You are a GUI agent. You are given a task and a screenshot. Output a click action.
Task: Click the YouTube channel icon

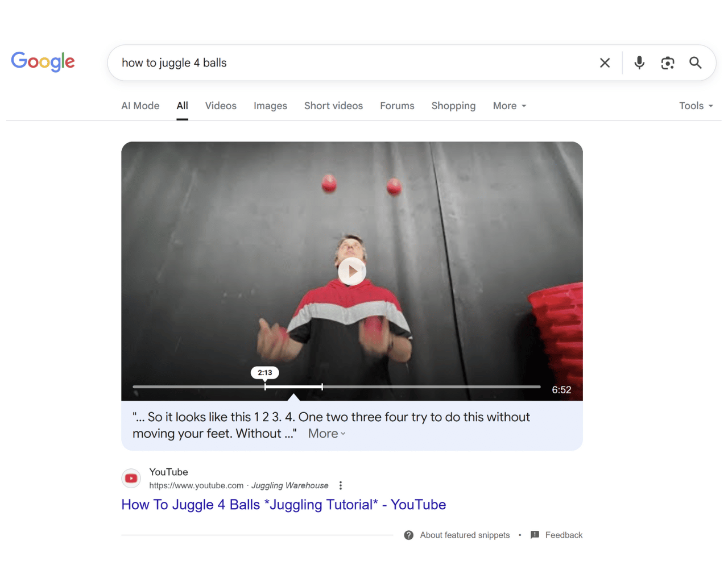[x=131, y=478]
